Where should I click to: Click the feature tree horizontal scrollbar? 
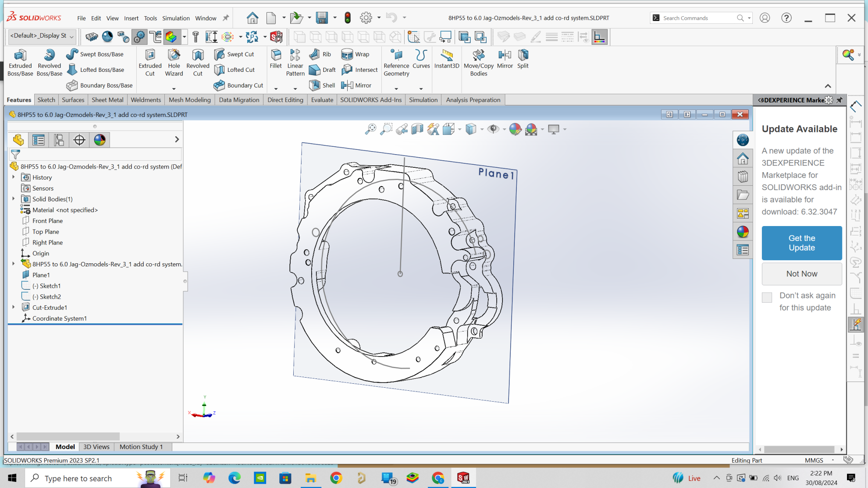[x=95, y=436]
